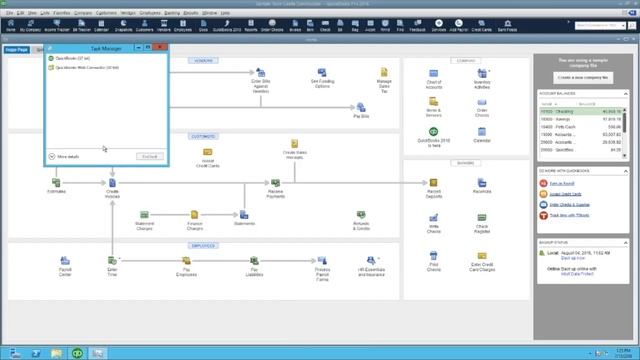Open the Edit menu
Viewport: 640px width, 360px height.
tap(20, 13)
